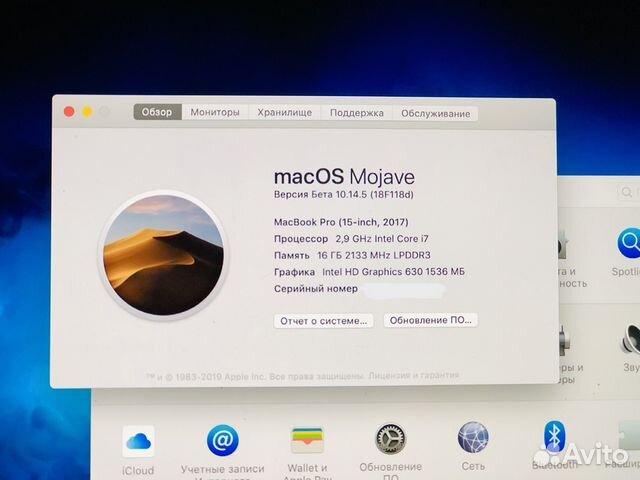Click the MacBook Pro (15-inch, 2017) text
The image size is (640, 480).
pos(341,222)
